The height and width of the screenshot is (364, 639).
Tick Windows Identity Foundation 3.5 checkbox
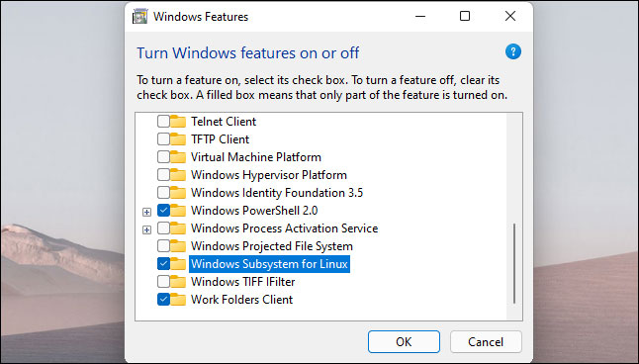click(x=163, y=193)
